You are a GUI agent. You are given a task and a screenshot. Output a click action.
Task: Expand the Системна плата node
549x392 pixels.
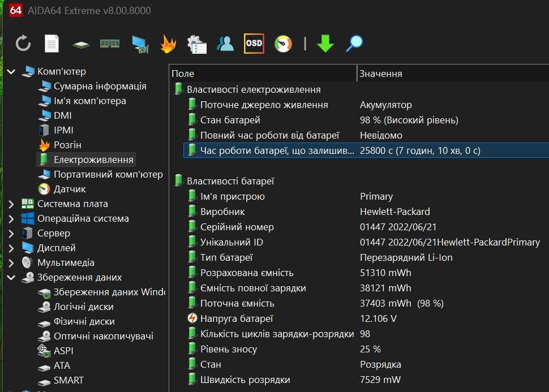click(11, 204)
